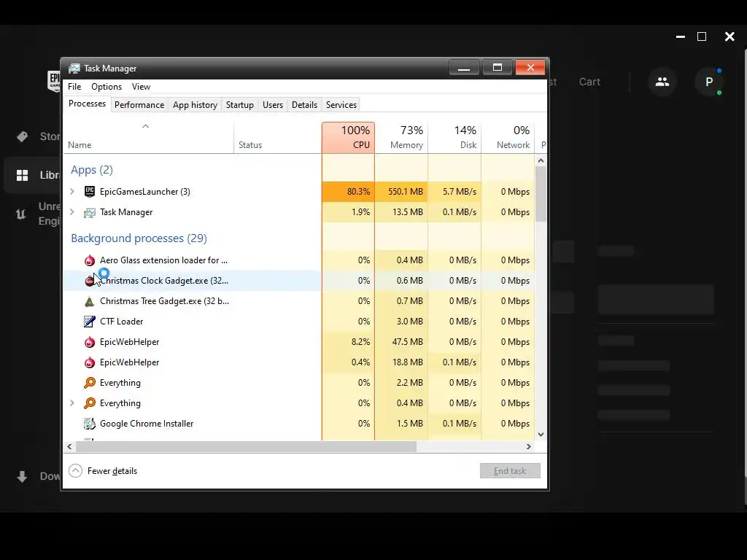Viewport: 747px width, 560px height.
Task: Open the Options menu
Action: click(107, 87)
